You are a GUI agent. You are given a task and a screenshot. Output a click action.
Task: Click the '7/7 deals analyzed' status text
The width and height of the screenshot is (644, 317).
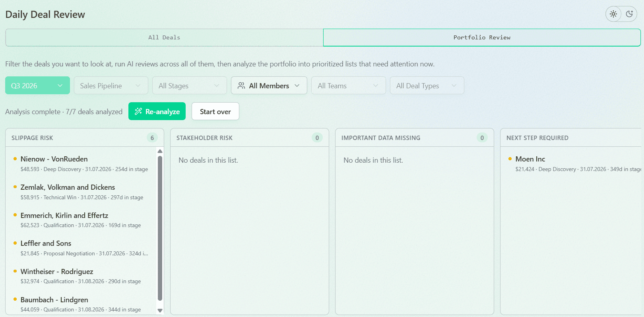point(94,111)
